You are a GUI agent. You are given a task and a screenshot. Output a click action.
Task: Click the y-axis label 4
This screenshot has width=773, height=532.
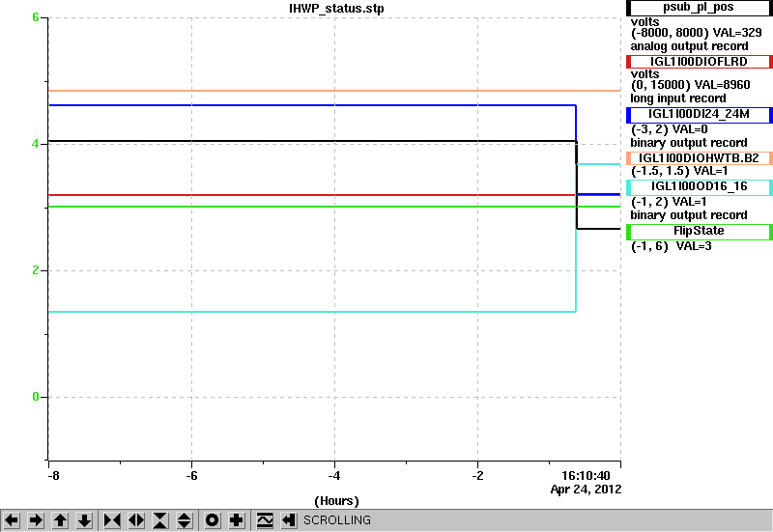36,144
